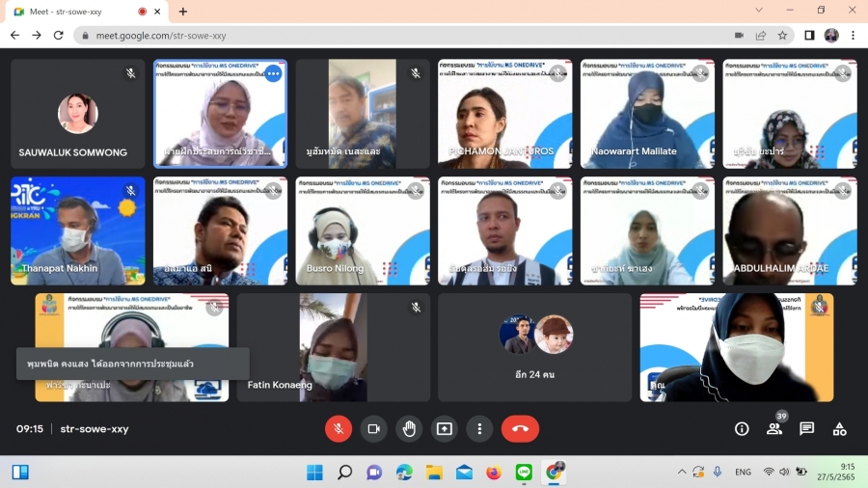The width and height of the screenshot is (868, 488).
Task: Select Fatin Konaeng's video tile
Action: click(x=334, y=347)
